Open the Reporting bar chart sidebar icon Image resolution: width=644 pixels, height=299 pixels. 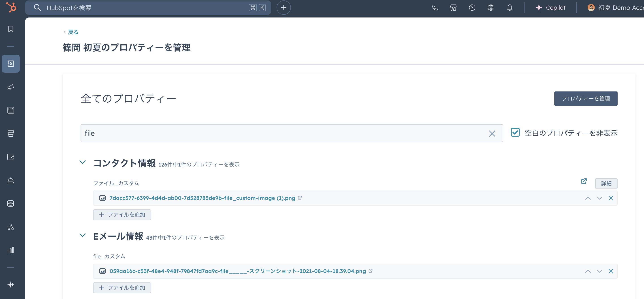pyautogui.click(x=11, y=250)
